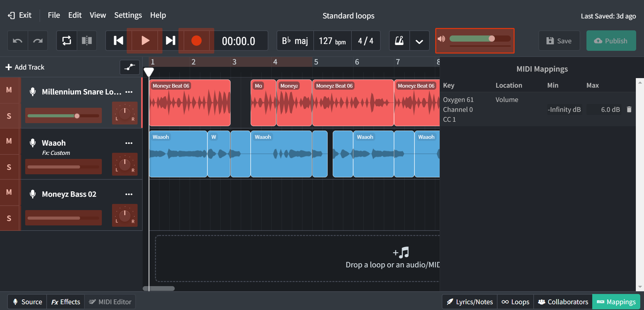This screenshot has width=644, height=310.
Task: Adjust the master volume slider
Action: point(480,39)
